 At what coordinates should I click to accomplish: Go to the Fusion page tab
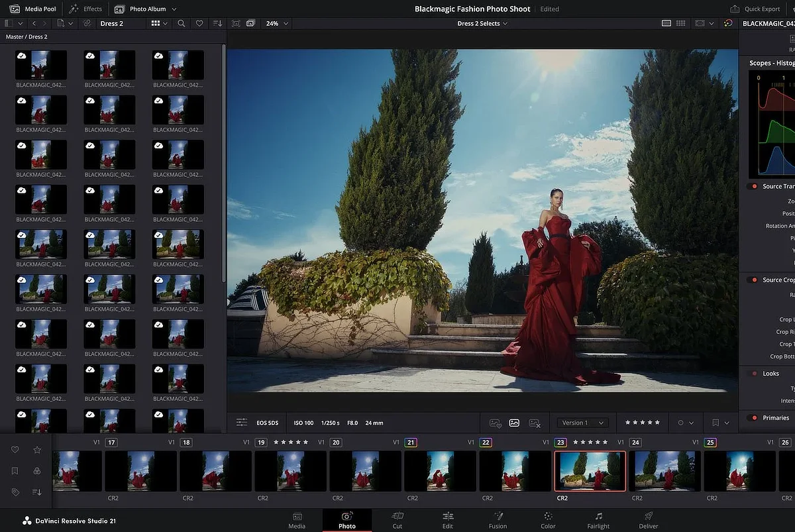[498, 520]
